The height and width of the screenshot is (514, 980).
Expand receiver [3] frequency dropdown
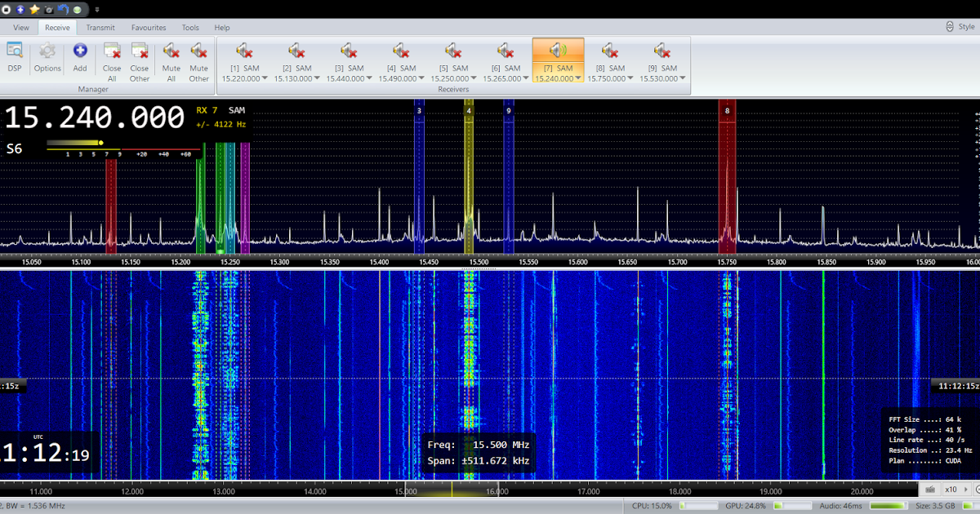(x=370, y=80)
